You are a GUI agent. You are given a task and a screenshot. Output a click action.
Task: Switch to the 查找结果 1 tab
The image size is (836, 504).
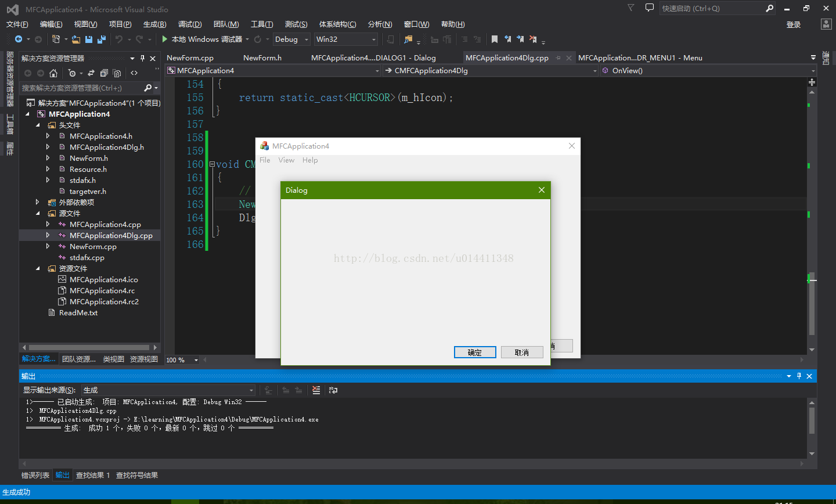pos(93,476)
